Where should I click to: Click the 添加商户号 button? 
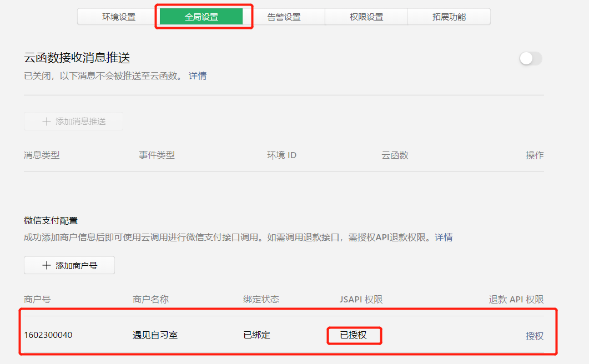[69, 265]
